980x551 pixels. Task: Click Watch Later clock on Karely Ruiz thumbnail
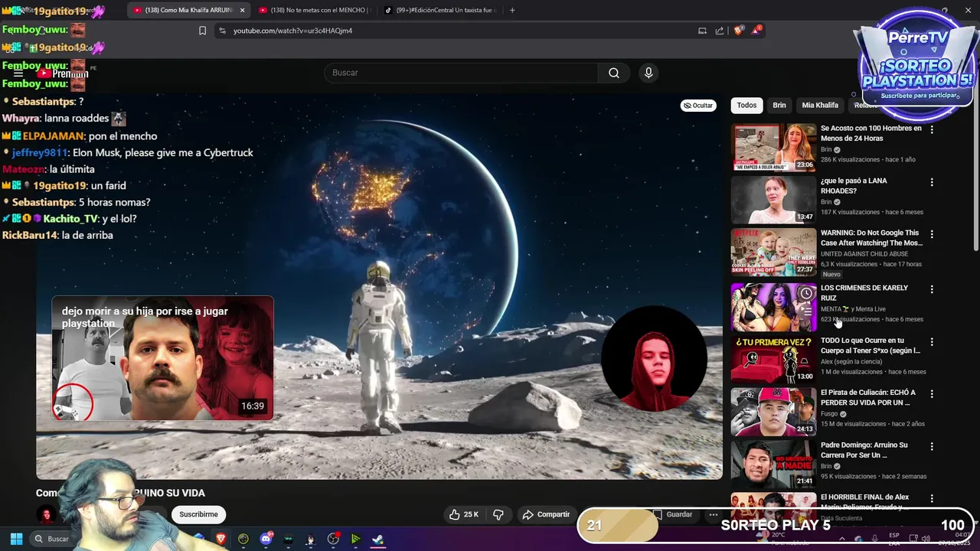[806, 293]
